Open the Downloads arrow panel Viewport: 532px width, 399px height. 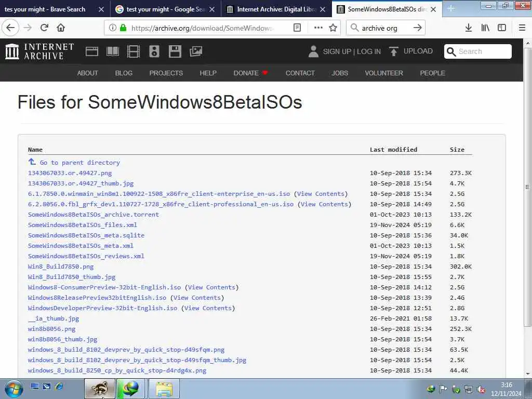[469, 28]
